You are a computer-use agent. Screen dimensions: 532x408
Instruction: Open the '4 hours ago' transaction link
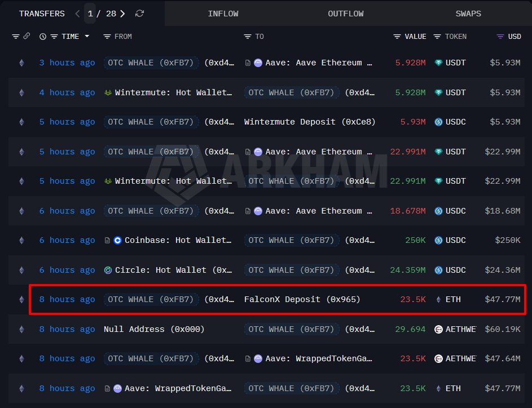coord(67,92)
